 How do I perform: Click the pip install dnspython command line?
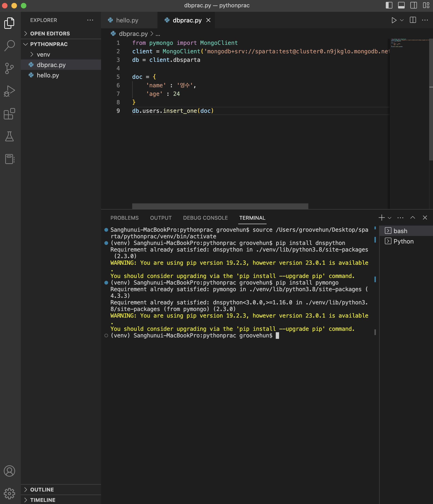point(228,243)
